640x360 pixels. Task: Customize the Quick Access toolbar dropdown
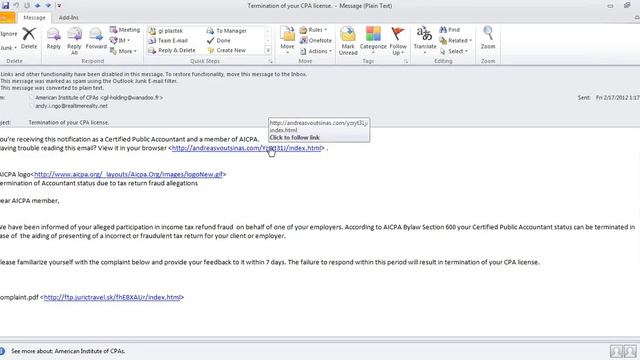[59, 5]
